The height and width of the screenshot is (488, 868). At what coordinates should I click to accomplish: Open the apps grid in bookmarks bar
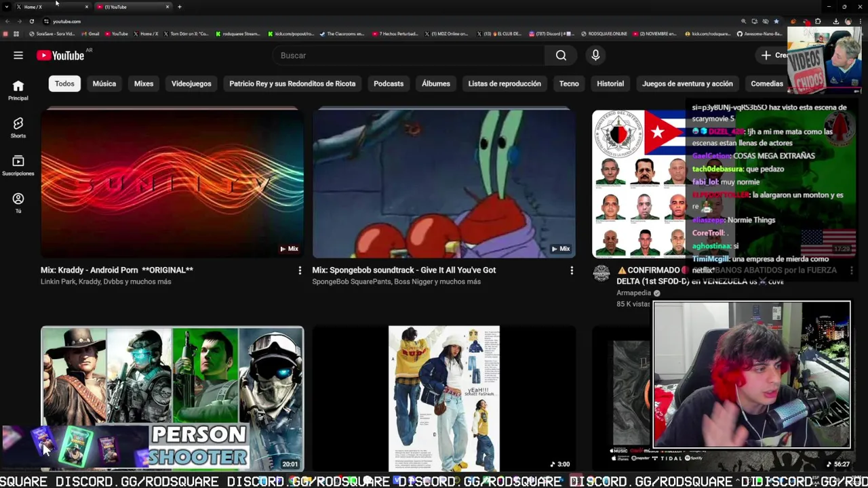tap(16, 34)
